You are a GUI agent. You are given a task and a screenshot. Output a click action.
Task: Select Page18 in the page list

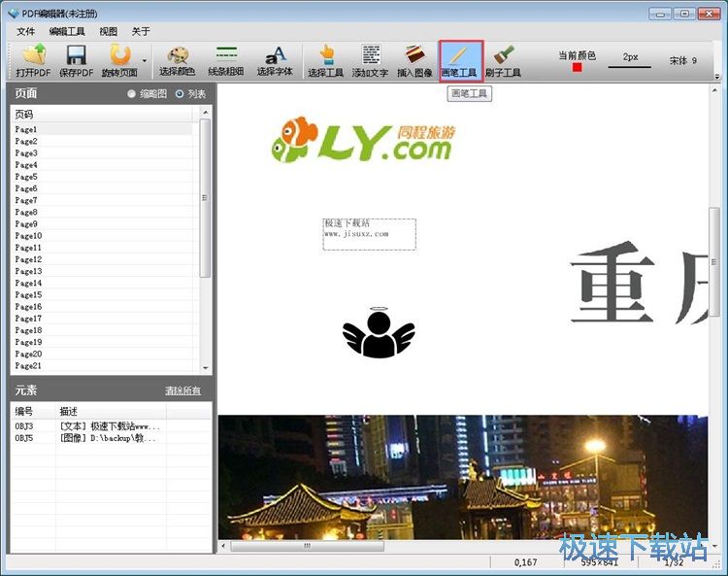coord(102,330)
